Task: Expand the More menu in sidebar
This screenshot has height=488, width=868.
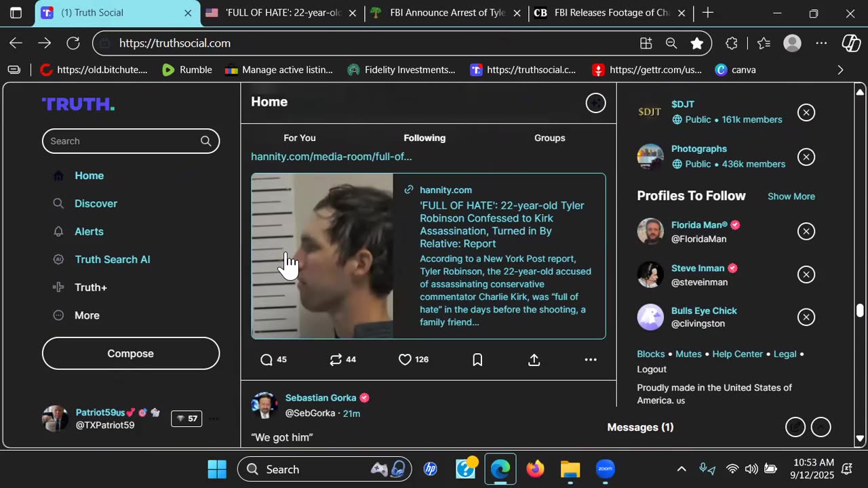Action: coord(87,315)
